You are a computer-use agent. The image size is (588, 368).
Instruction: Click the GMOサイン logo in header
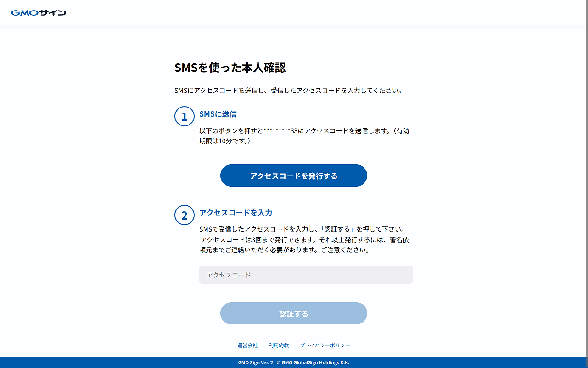39,13
